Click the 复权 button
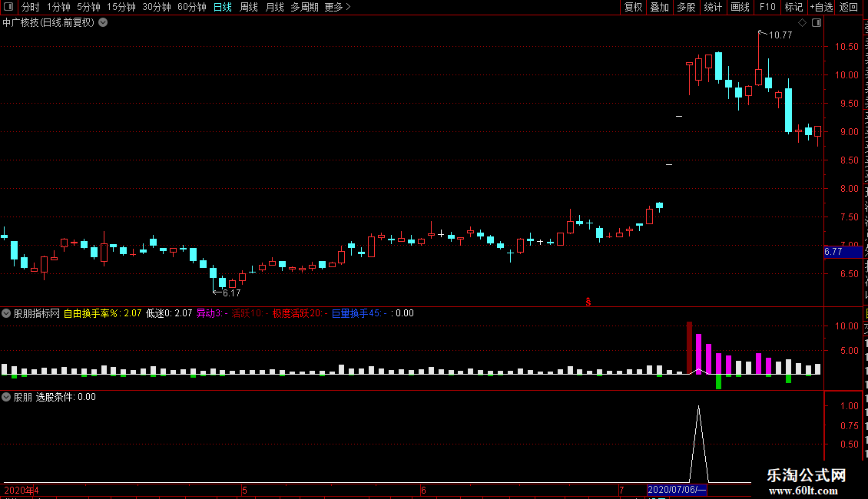The width and height of the screenshot is (868, 499). click(633, 7)
